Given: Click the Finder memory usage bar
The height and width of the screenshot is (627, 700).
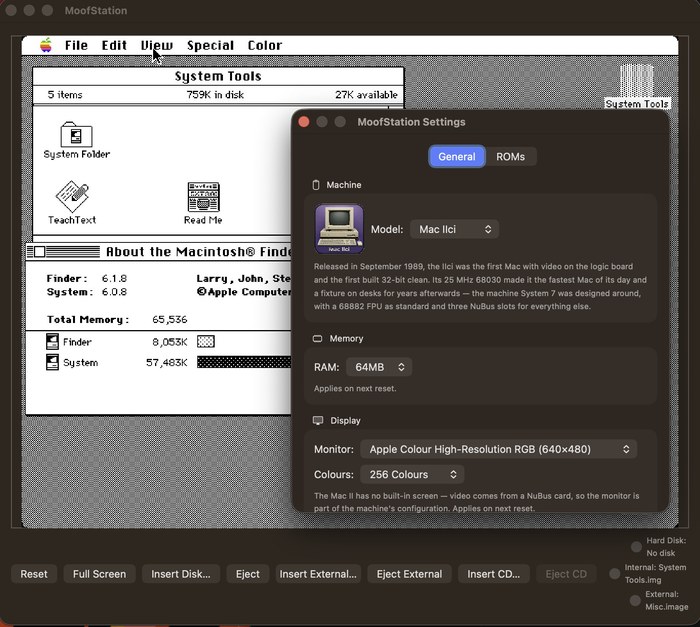Looking at the screenshot, I should pyautogui.click(x=206, y=342).
